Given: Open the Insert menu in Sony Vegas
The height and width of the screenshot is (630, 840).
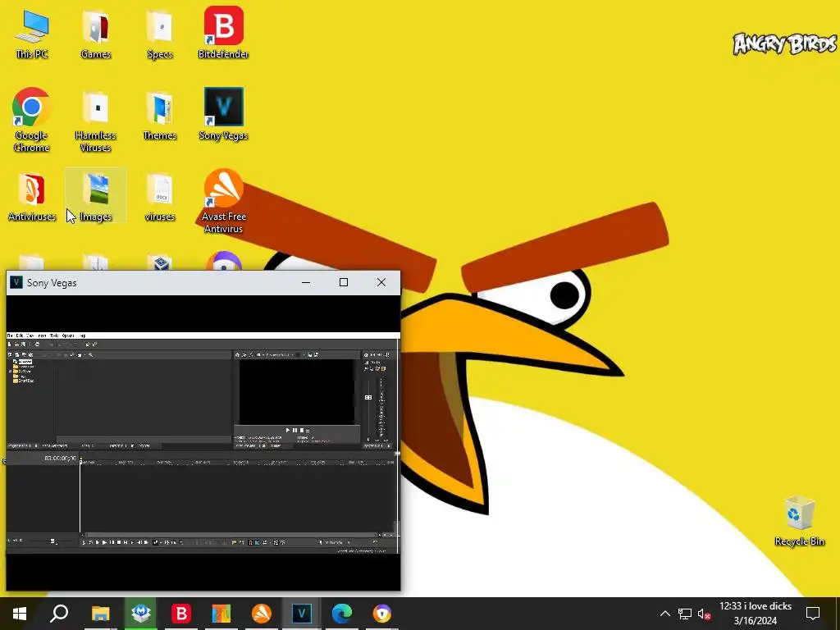Looking at the screenshot, I should tap(42, 336).
